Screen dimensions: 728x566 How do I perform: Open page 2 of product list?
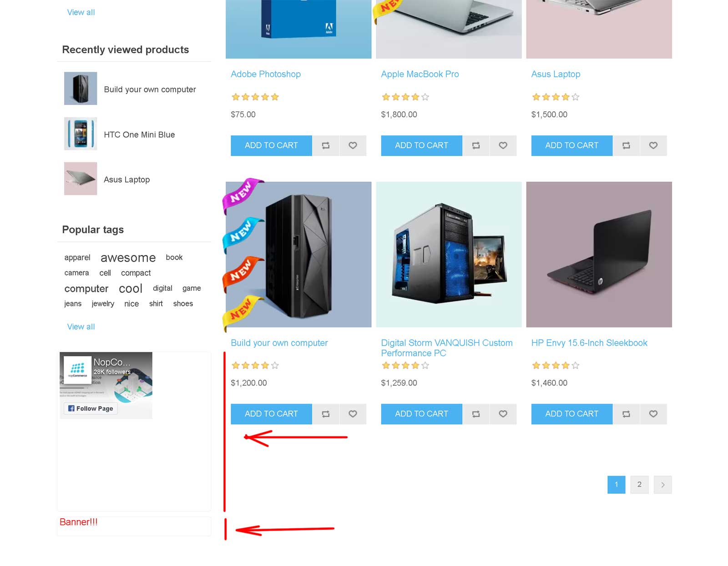click(639, 485)
